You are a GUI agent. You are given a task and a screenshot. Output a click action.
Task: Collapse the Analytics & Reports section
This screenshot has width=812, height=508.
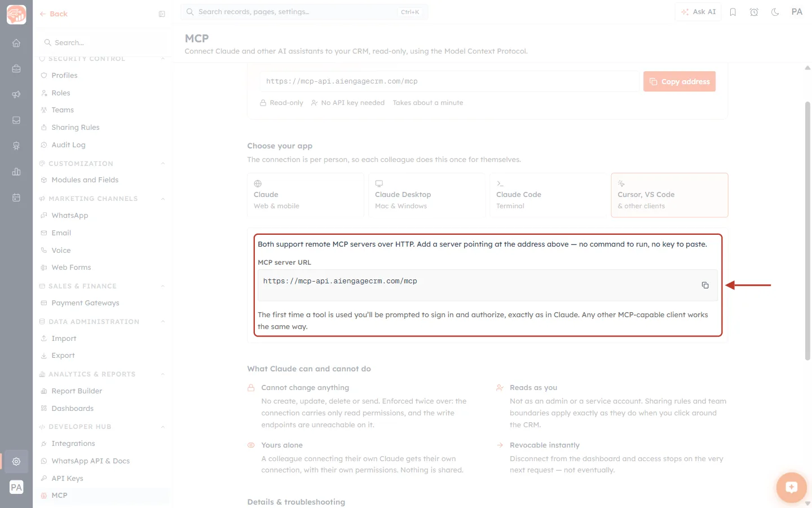click(x=162, y=374)
